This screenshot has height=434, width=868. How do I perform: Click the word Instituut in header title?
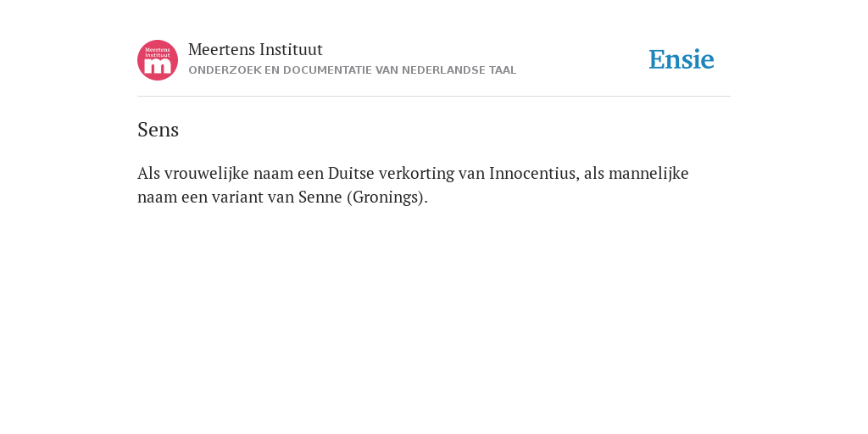[291, 50]
